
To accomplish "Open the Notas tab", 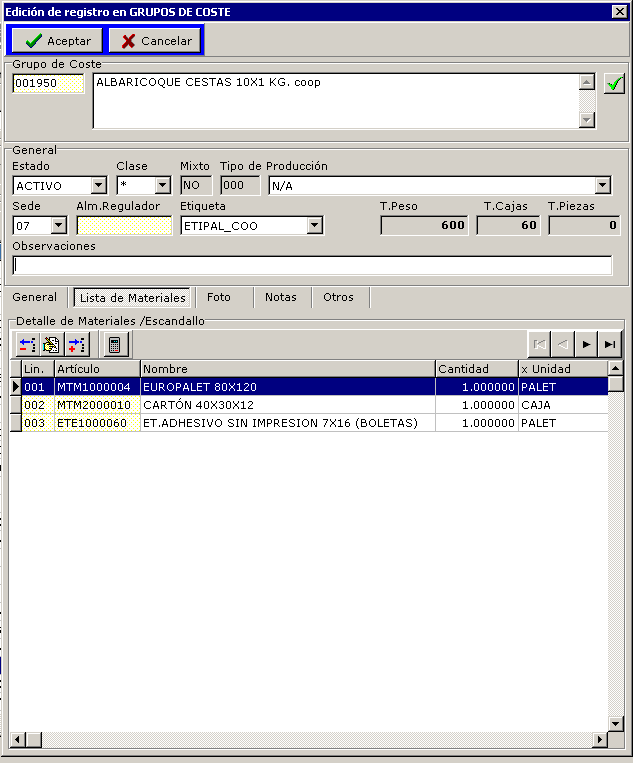I will 281,297.
